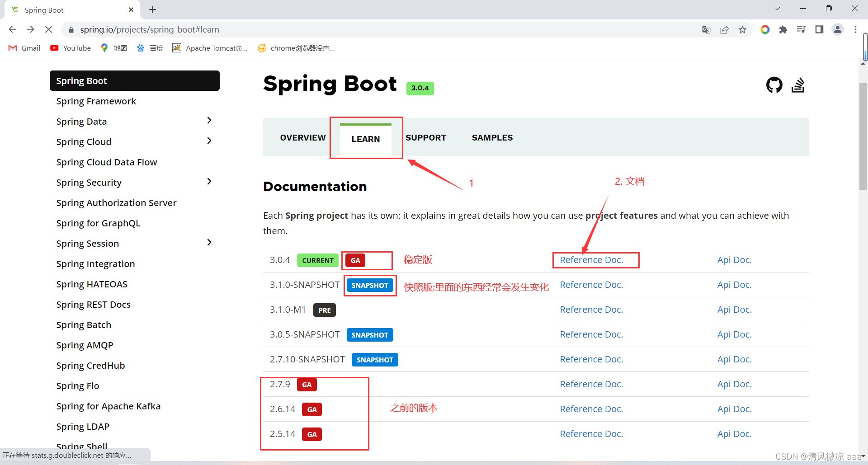Open Spring AMQP in sidebar
Screen dimensions: 868x465
point(85,345)
